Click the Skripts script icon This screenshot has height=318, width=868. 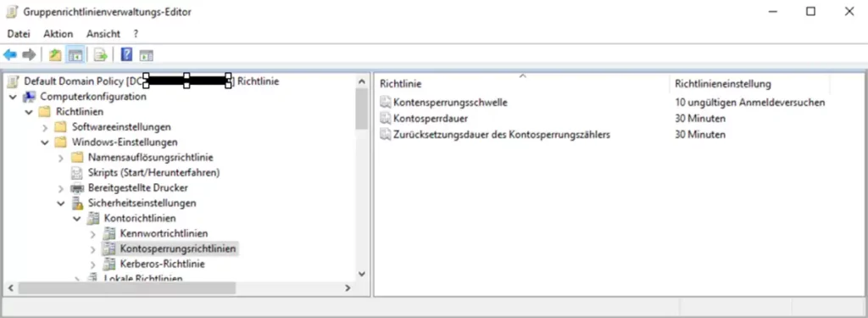click(77, 173)
